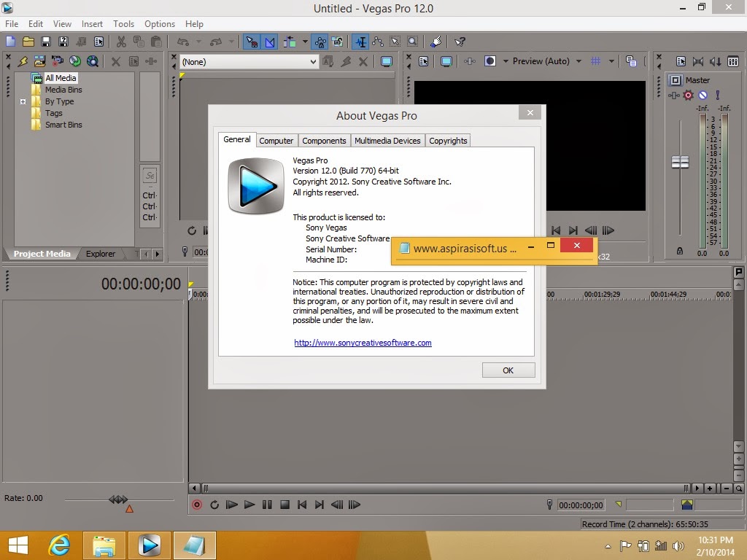Toggle Video Preview on external monitor

point(446,61)
